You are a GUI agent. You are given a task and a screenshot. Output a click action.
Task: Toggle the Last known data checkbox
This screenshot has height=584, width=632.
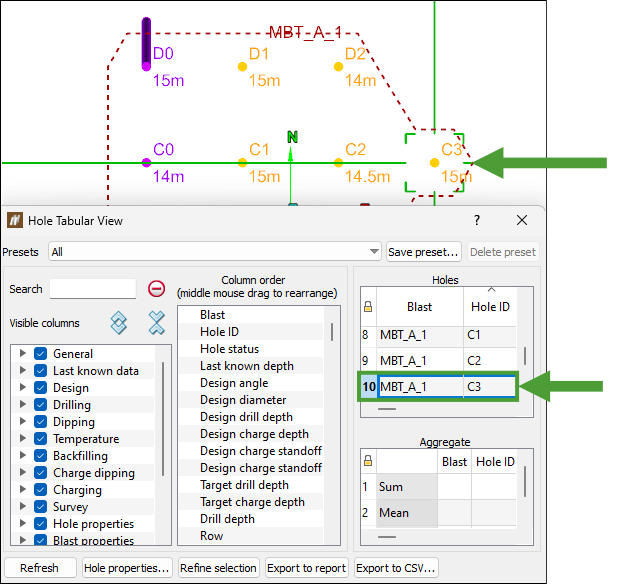coord(40,370)
